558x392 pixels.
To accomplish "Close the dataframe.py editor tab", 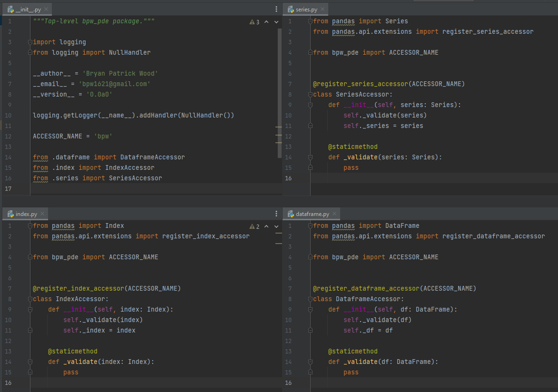I will [x=334, y=214].
